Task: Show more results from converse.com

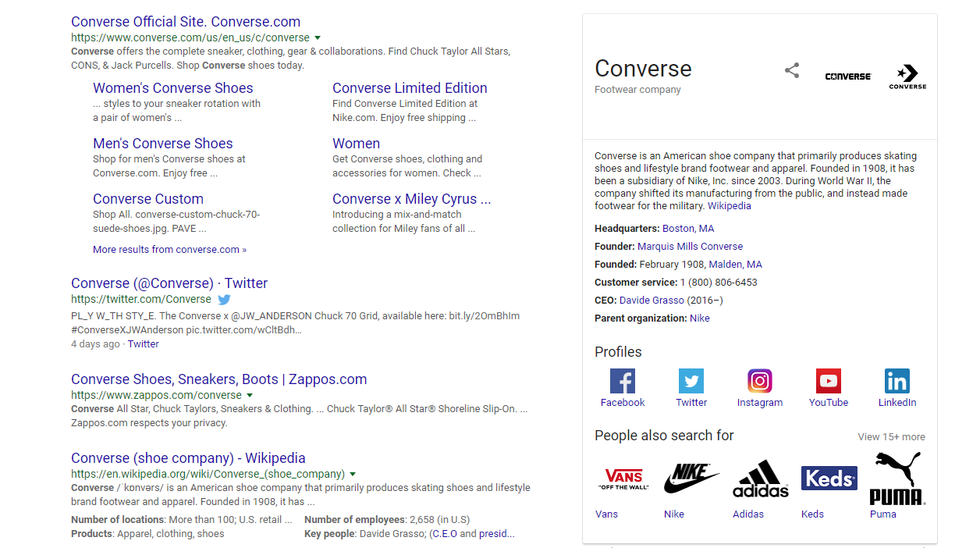Action: pyautogui.click(x=169, y=250)
